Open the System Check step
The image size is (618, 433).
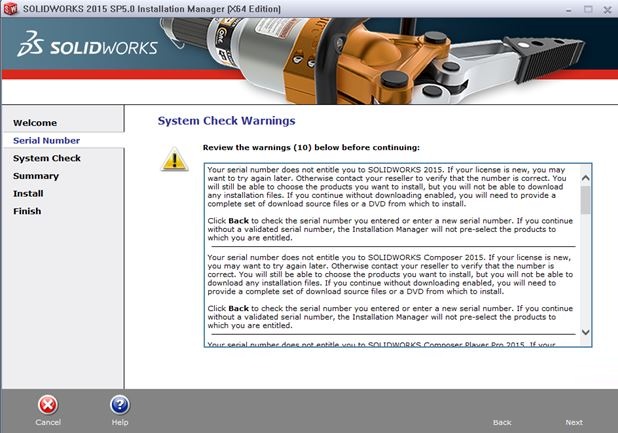(47, 158)
